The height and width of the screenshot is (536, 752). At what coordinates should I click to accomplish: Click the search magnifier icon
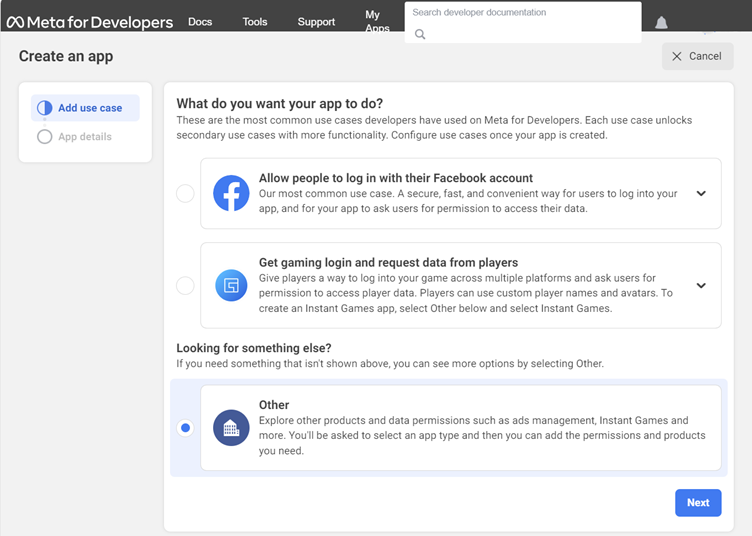[420, 34]
